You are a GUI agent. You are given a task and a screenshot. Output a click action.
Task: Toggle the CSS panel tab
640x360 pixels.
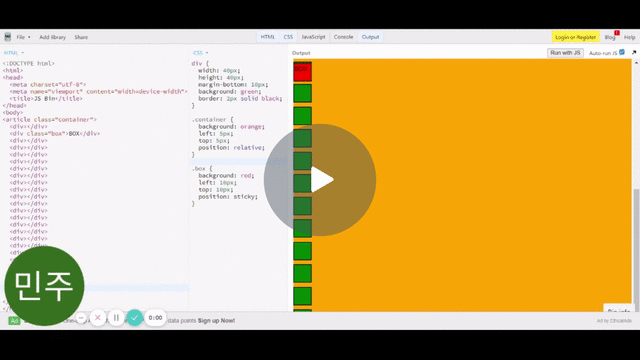[288, 37]
